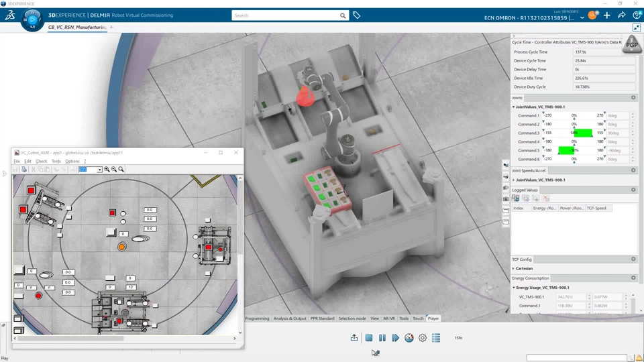Screen dimensions: 644x362
Task: Click the step-forward play icon
Action: click(396, 338)
